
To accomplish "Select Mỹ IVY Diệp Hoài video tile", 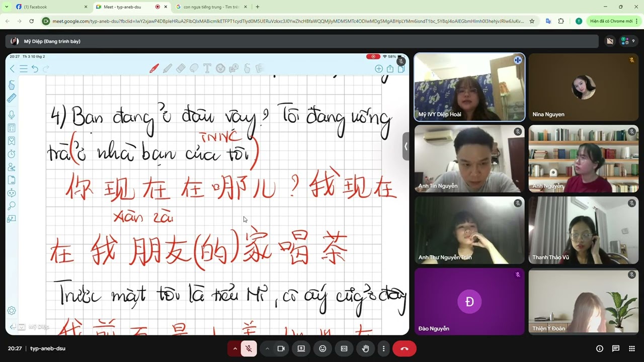I will [x=469, y=87].
